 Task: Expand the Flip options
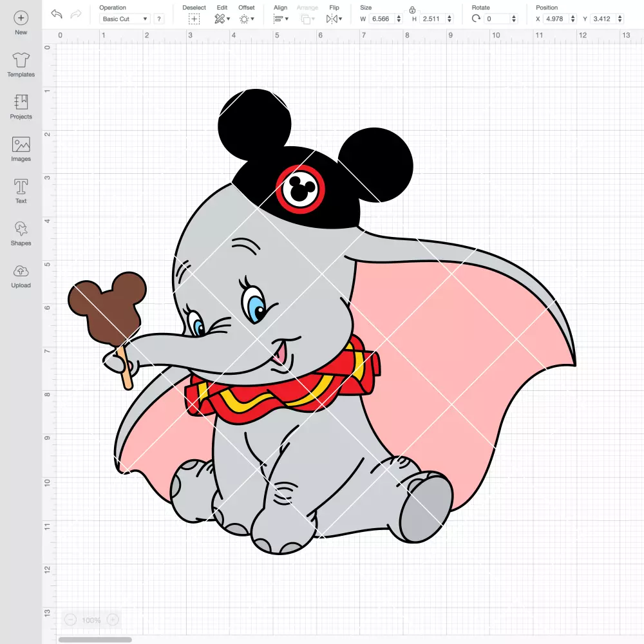[x=334, y=19]
